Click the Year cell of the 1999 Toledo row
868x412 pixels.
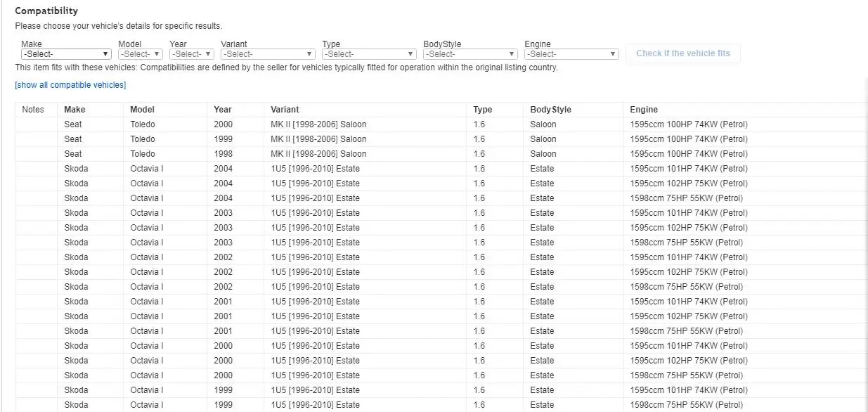coord(224,139)
